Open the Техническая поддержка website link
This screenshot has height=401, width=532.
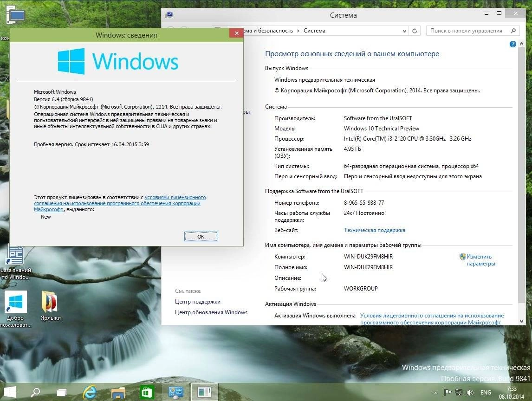pyautogui.click(x=374, y=230)
